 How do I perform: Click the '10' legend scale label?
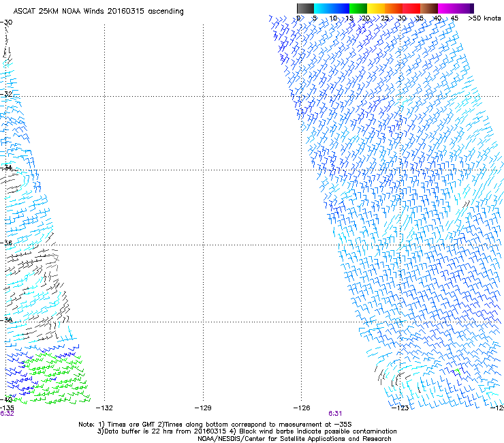point(333,18)
